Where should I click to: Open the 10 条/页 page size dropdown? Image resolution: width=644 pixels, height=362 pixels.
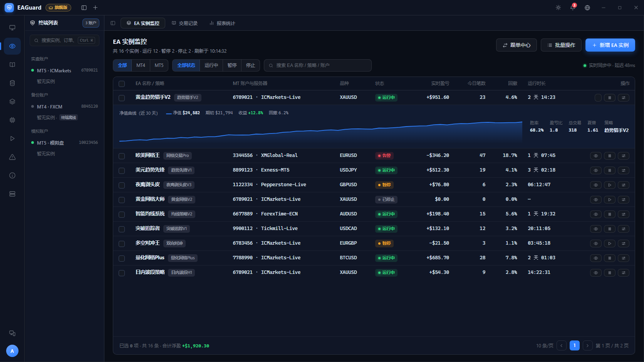coord(545,345)
